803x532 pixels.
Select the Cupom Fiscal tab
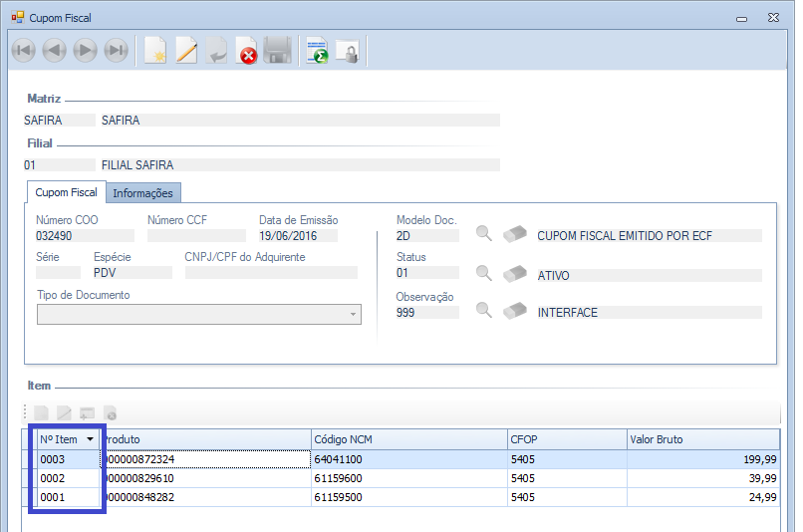click(x=67, y=192)
